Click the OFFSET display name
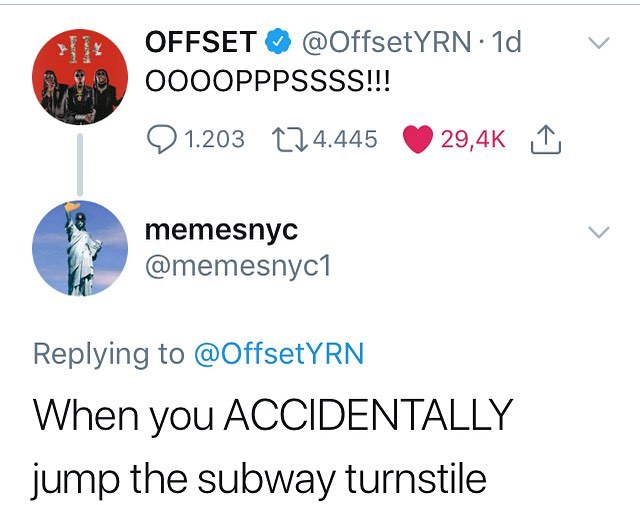Image resolution: width=640 pixels, height=505 pixels. (x=201, y=42)
